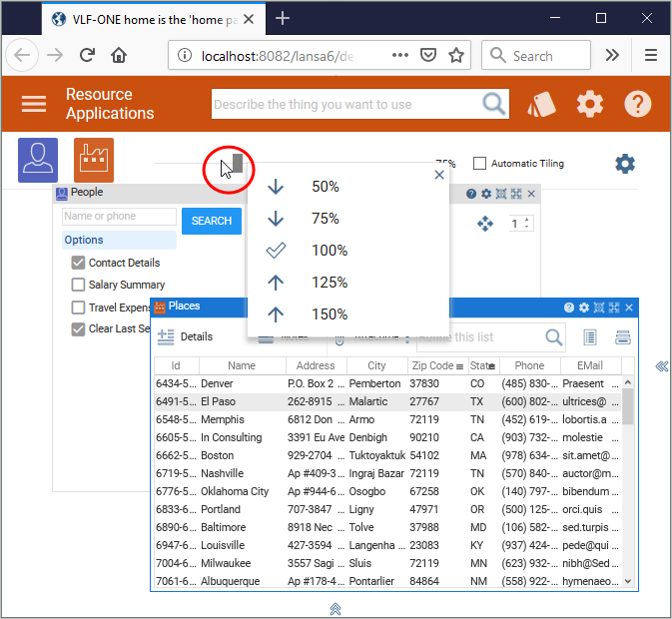This screenshot has width=672, height=619.
Task: Open the blue gear next to Automatic Tiling
Action: (x=625, y=164)
